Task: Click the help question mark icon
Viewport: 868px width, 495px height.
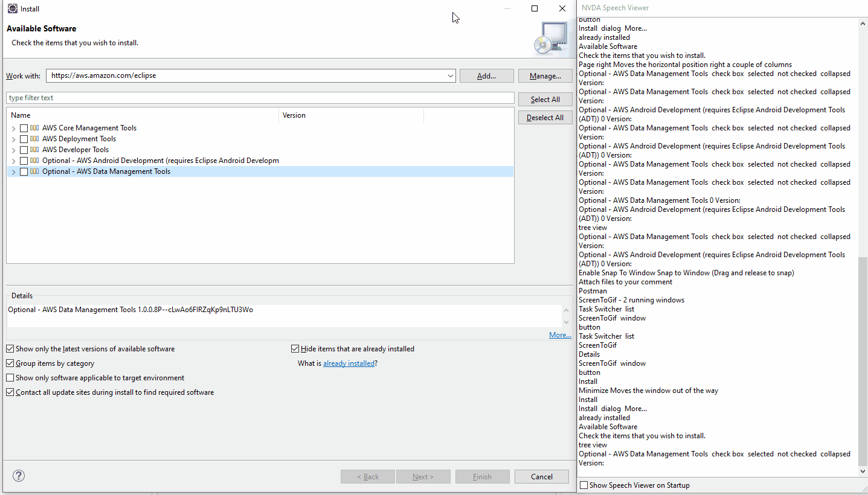Action: [x=19, y=476]
